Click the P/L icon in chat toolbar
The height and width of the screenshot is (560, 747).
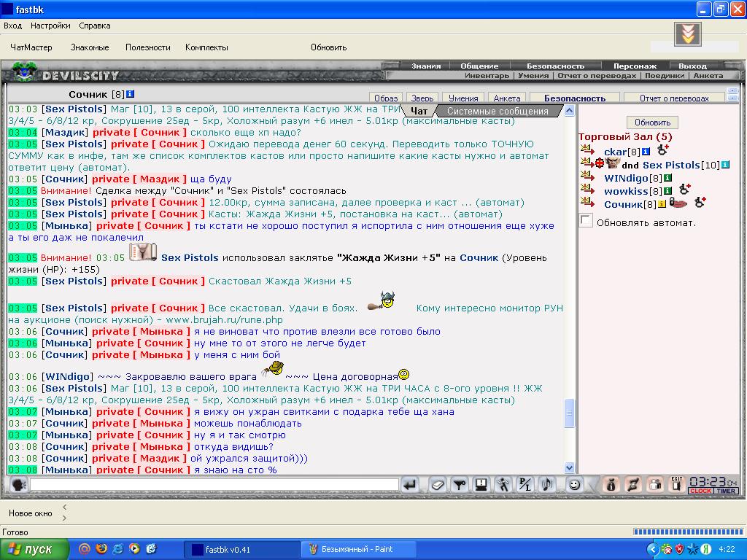pyautogui.click(x=525, y=485)
